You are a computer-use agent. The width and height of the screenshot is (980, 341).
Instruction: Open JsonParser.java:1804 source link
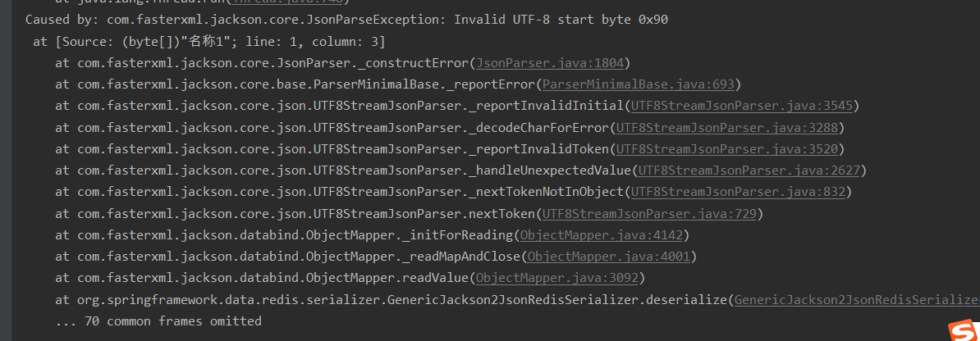tap(552, 63)
